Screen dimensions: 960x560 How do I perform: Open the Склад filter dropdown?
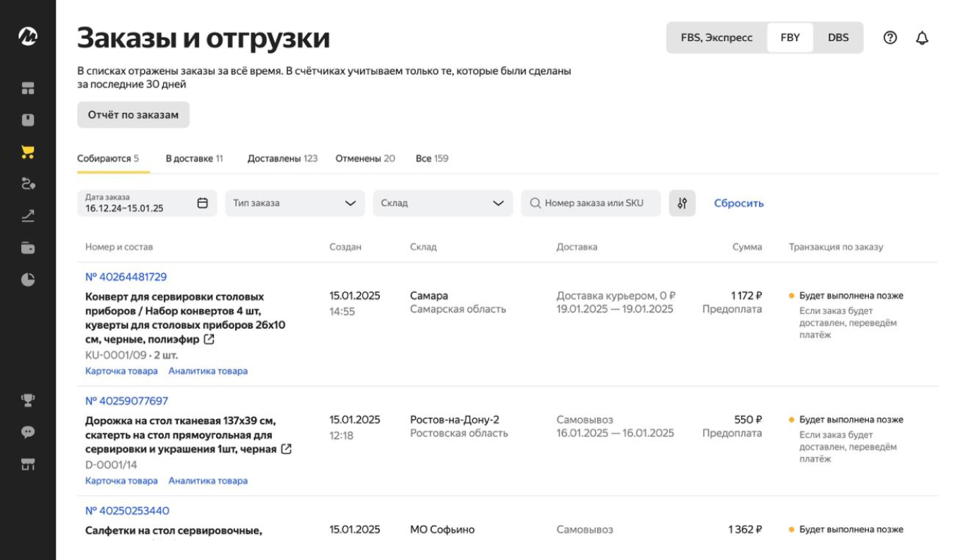pyautogui.click(x=443, y=202)
